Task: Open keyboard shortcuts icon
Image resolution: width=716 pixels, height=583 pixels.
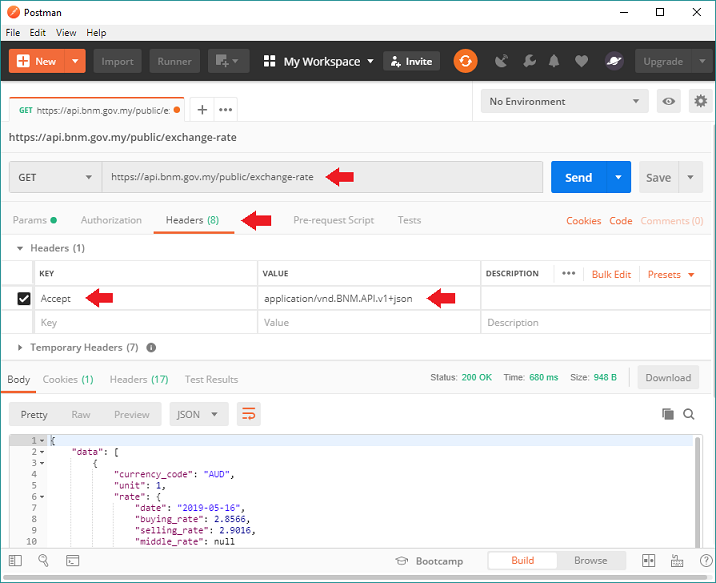Action: tap(677, 561)
